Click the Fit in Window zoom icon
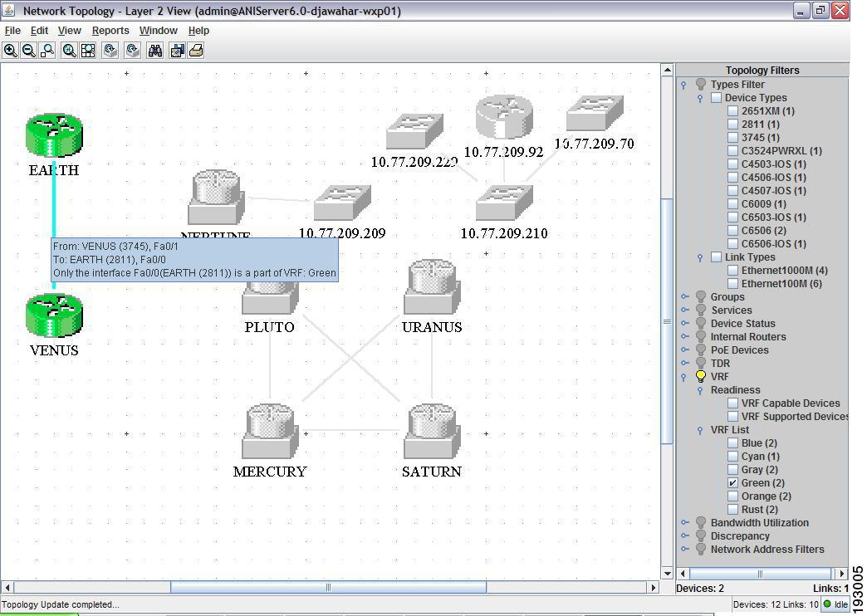 (x=68, y=51)
